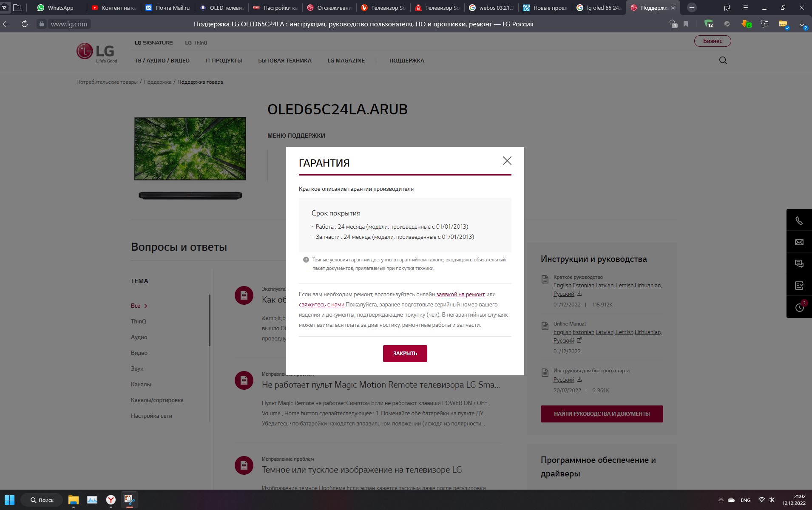Click НАЙТИ РУКОВОДСТВА И ДОКУМЕНТЫ button
Image resolution: width=812 pixels, height=510 pixels.
(x=602, y=414)
